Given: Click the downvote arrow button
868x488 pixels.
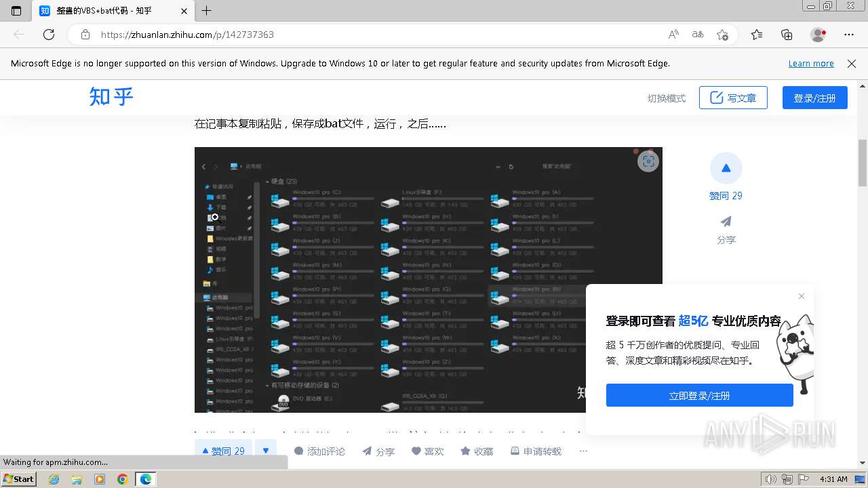Looking at the screenshot, I should [266, 451].
